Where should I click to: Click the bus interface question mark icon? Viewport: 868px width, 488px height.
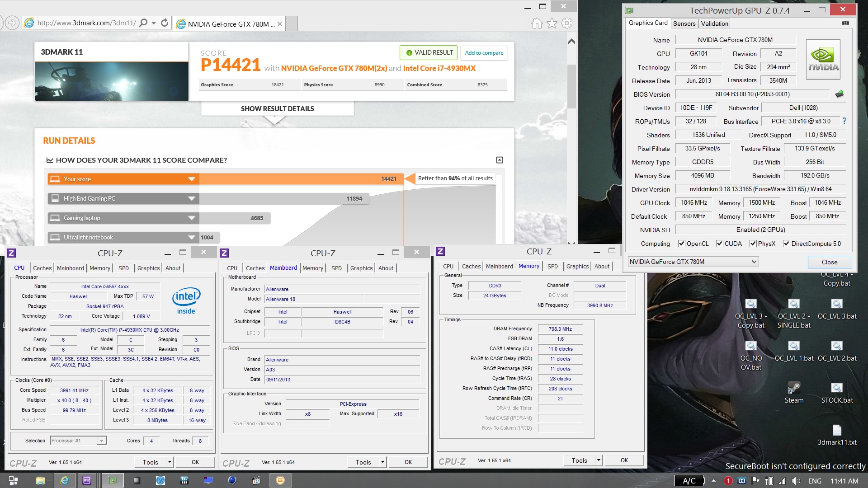click(x=844, y=121)
